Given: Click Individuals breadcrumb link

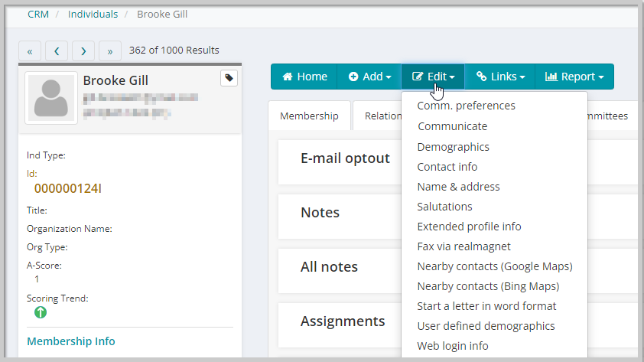Looking at the screenshot, I should pyautogui.click(x=93, y=14).
